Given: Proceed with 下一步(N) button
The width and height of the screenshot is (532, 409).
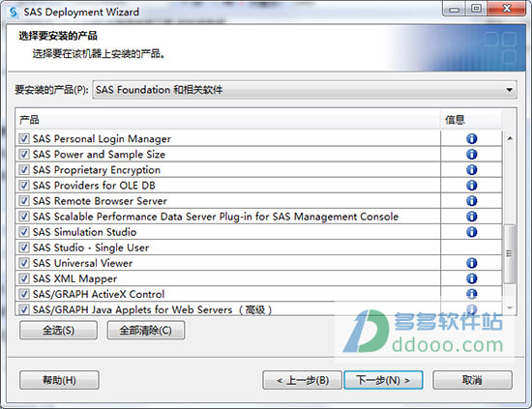Looking at the screenshot, I should point(383,380).
